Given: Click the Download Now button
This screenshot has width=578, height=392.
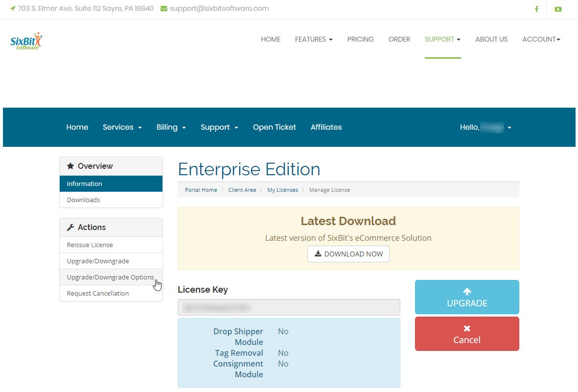Looking at the screenshot, I should [348, 254].
